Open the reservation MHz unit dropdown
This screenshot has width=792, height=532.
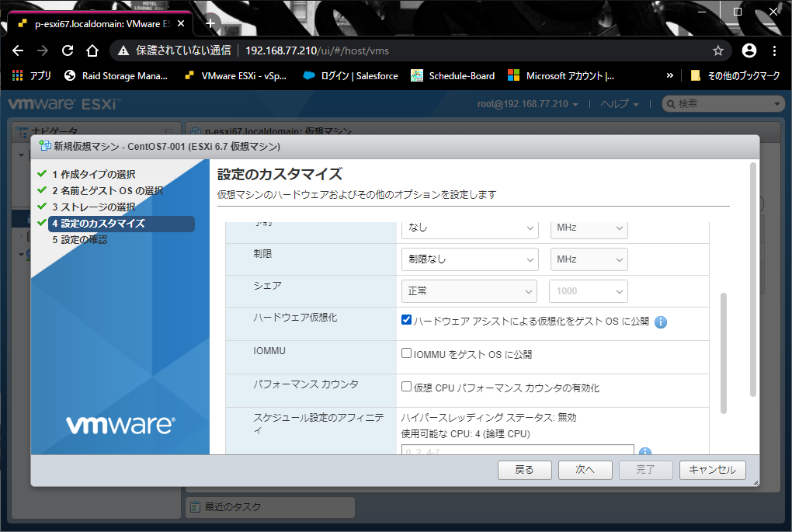point(589,228)
